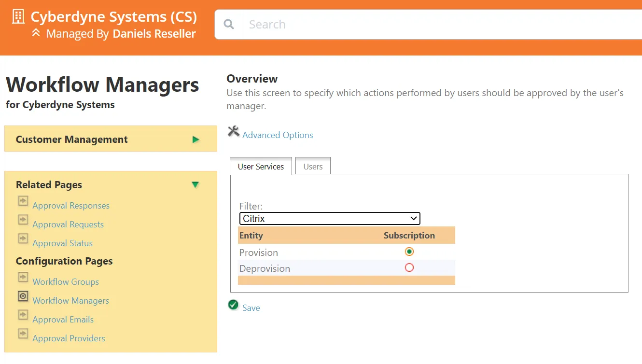Collapse the Related Pages panel

pos(195,185)
